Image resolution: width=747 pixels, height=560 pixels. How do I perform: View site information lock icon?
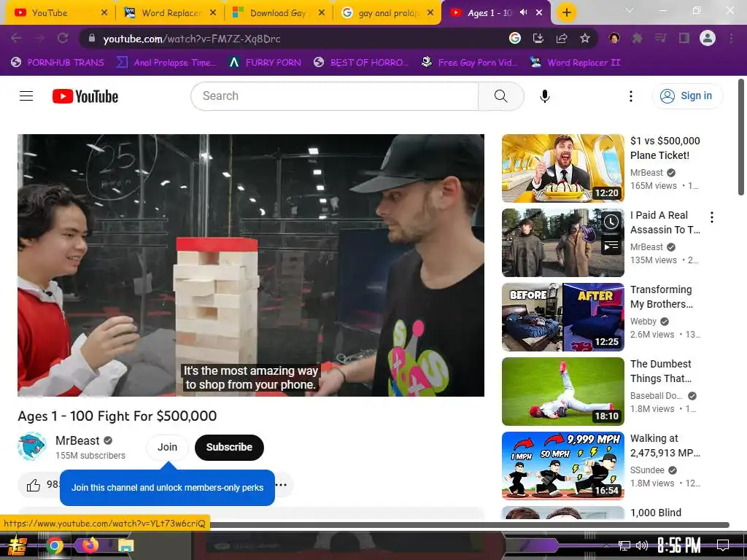coord(92,38)
